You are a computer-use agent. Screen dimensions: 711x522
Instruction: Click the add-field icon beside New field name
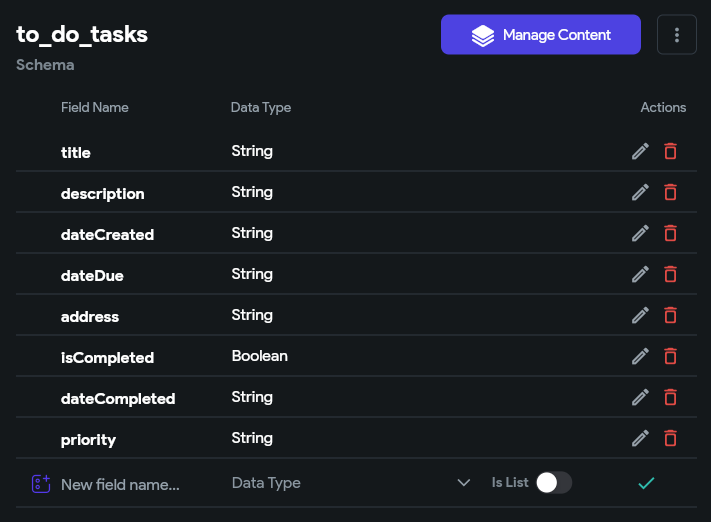click(41, 483)
